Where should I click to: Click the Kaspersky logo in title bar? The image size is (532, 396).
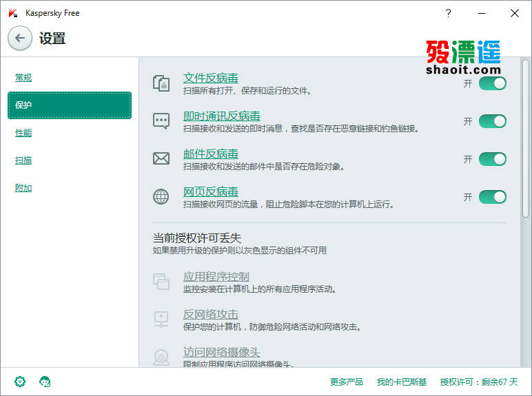tap(13, 13)
